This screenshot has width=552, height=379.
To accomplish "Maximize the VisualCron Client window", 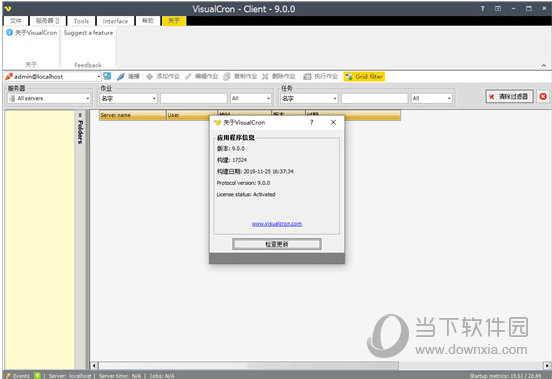I will (529, 8).
